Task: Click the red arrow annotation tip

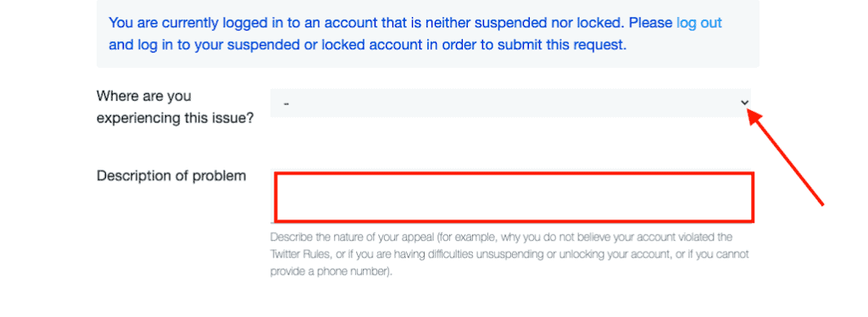Action: click(752, 114)
